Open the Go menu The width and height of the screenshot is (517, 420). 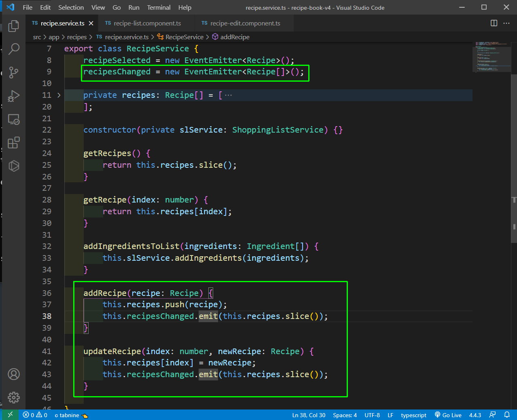point(117,7)
